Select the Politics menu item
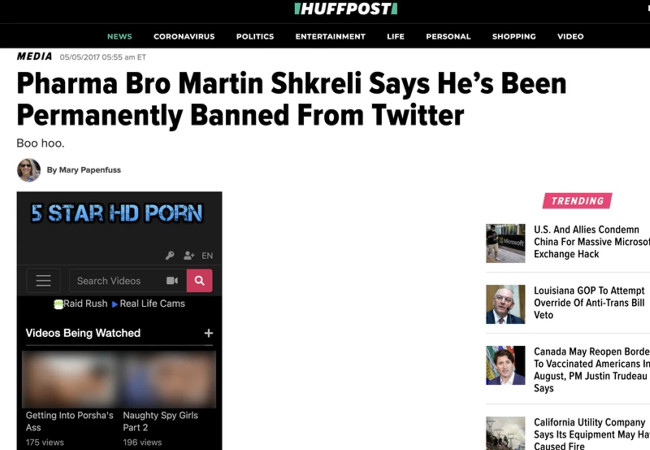 pos(255,36)
